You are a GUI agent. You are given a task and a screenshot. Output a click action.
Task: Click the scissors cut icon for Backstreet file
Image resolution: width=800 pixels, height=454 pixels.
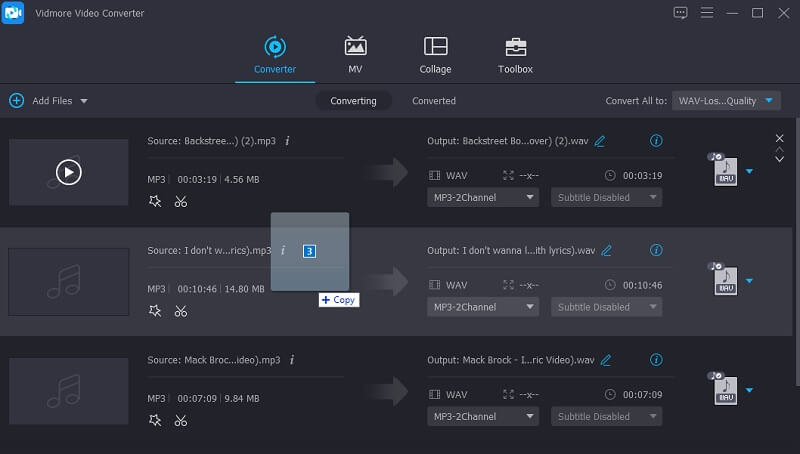coord(180,201)
